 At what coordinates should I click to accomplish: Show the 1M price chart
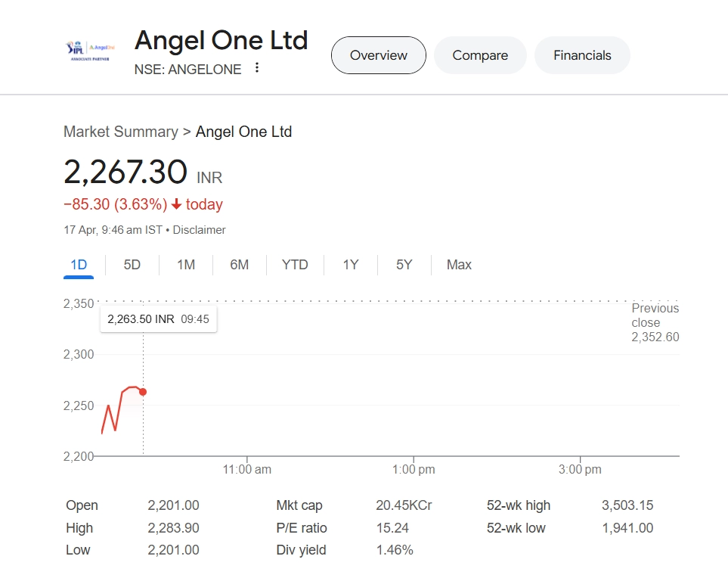point(186,265)
